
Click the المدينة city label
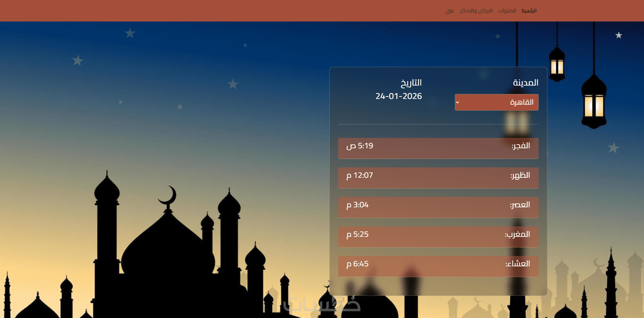(x=526, y=83)
